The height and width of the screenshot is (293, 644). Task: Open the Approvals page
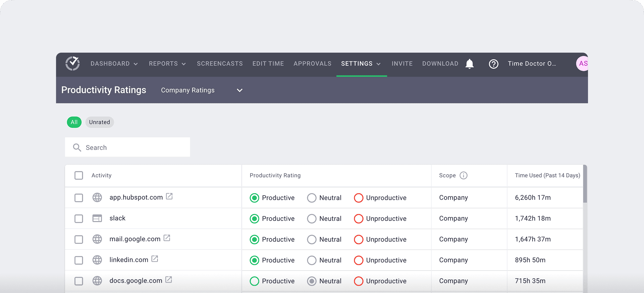pos(312,64)
